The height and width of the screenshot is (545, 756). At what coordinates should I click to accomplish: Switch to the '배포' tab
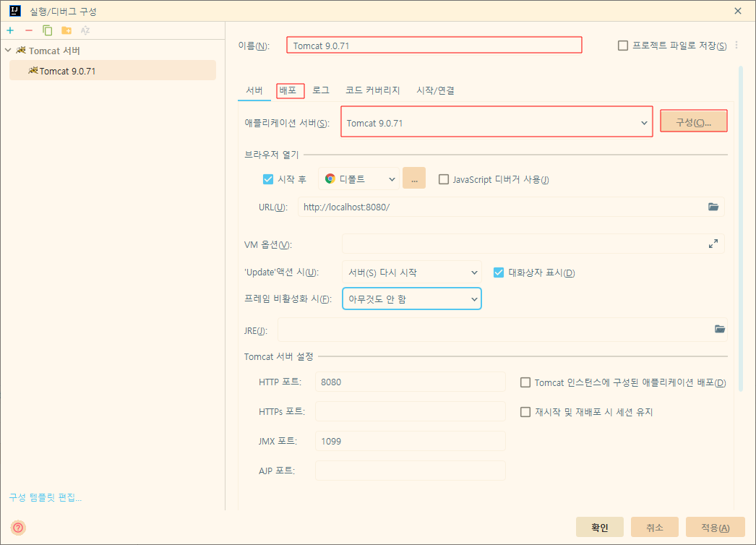point(290,90)
